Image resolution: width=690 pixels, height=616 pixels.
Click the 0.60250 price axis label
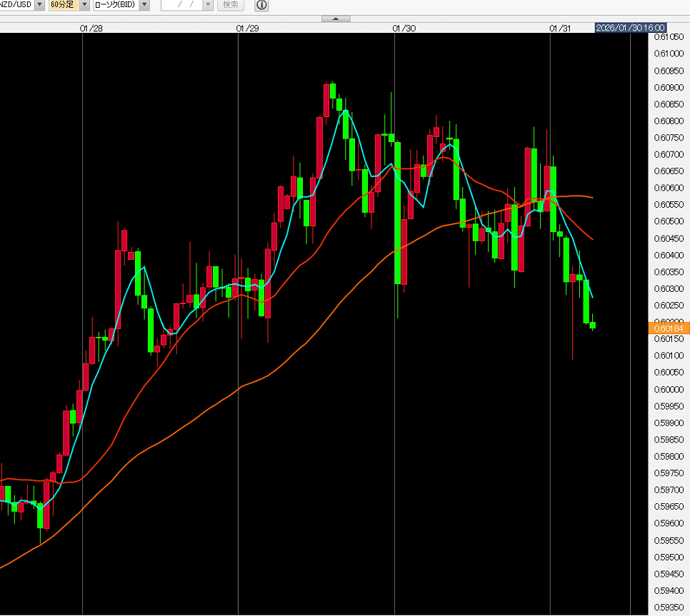coord(669,305)
